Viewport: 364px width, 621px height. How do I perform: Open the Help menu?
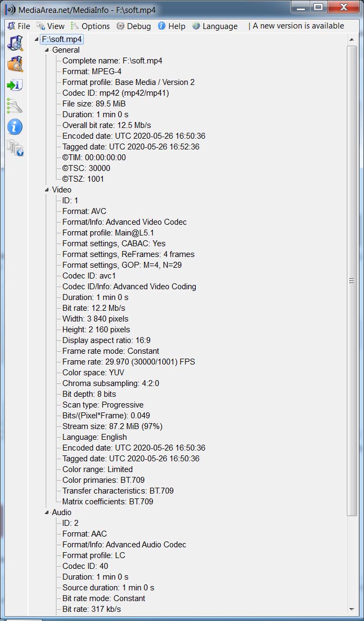click(x=171, y=26)
